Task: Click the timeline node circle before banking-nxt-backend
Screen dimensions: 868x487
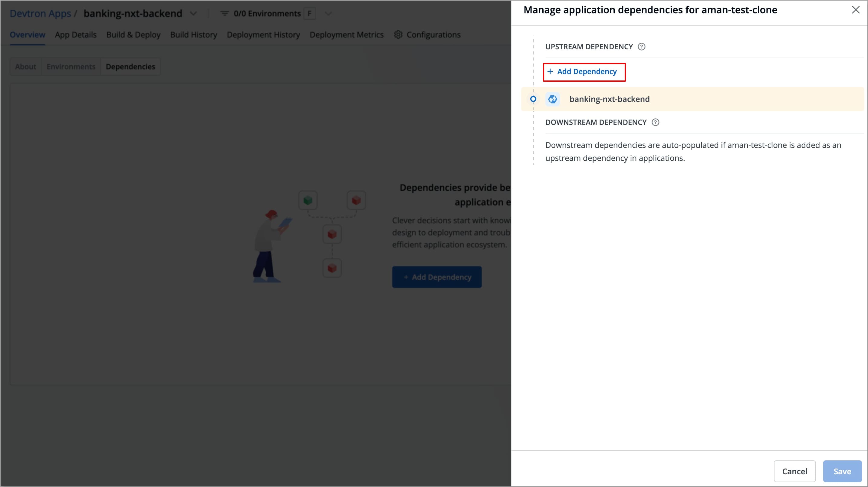Action: click(x=533, y=99)
